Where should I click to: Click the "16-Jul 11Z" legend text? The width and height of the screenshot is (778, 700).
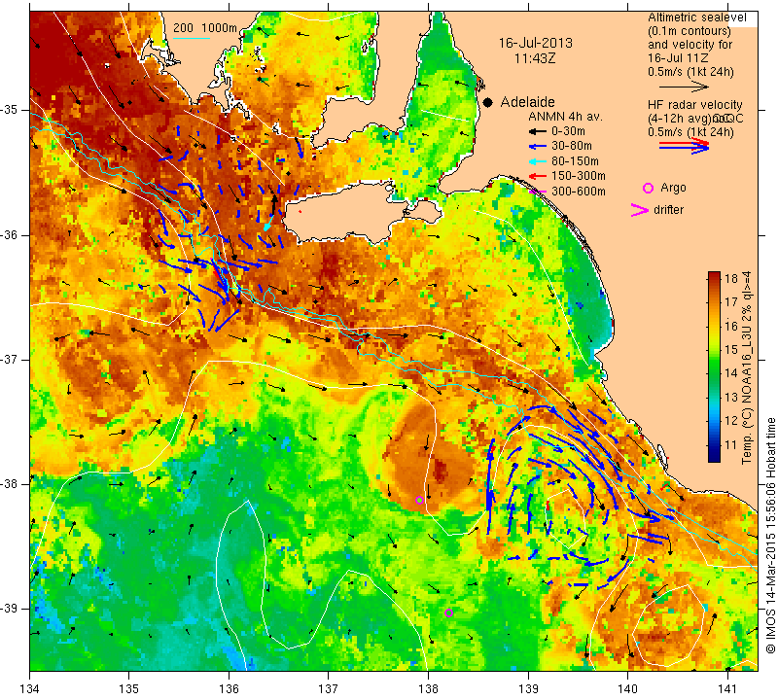tap(680, 58)
